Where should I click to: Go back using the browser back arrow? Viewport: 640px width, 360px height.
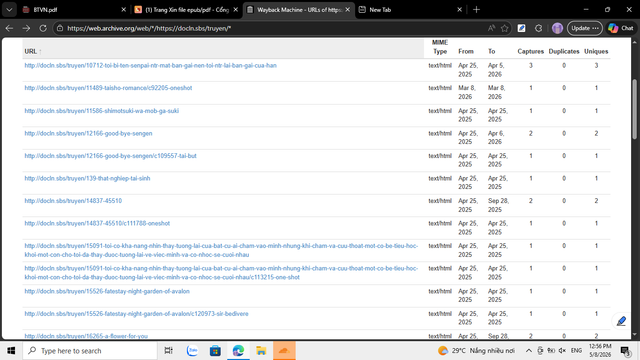point(9,28)
